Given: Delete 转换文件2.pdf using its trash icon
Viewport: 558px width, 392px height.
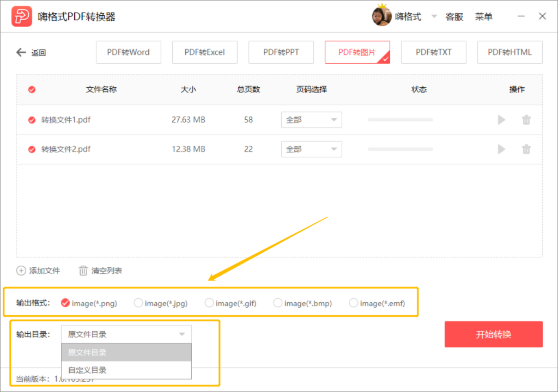Looking at the screenshot, I should tap(526, 149).
